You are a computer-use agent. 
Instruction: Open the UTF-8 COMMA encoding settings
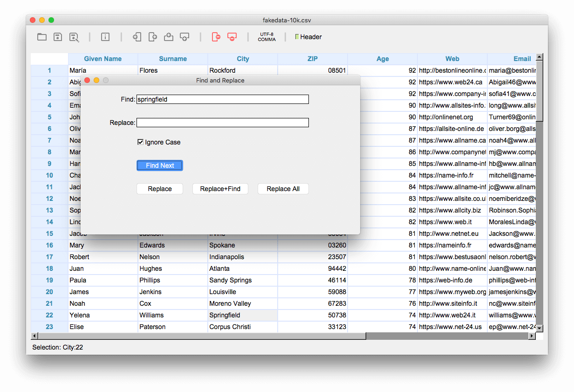[267, 37]
